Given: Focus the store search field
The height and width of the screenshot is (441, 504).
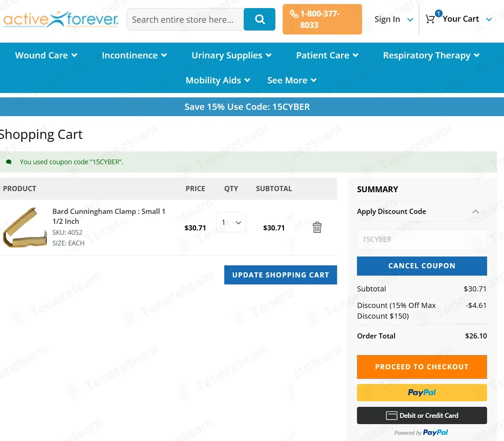Looking at the screenshot, I should click(185, 19).
